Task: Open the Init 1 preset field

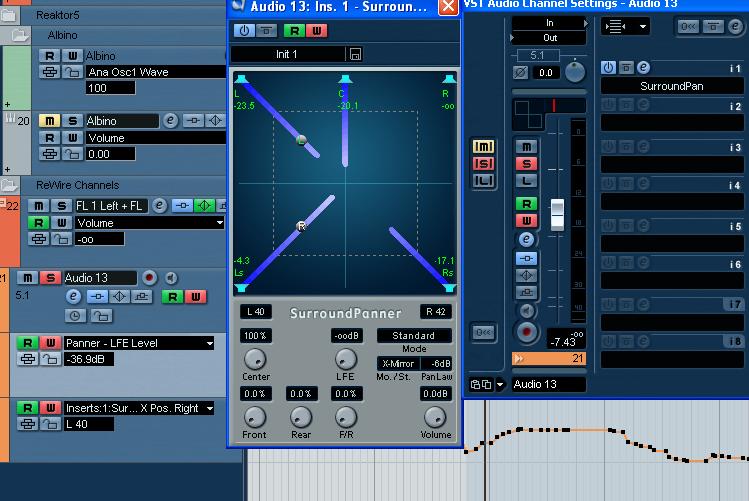Action: coord(287,54)
